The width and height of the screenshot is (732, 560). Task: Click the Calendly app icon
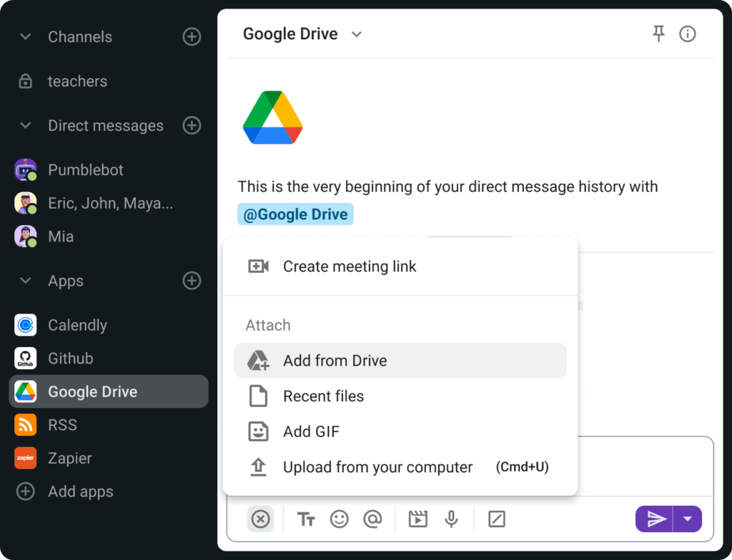[26, 325]
